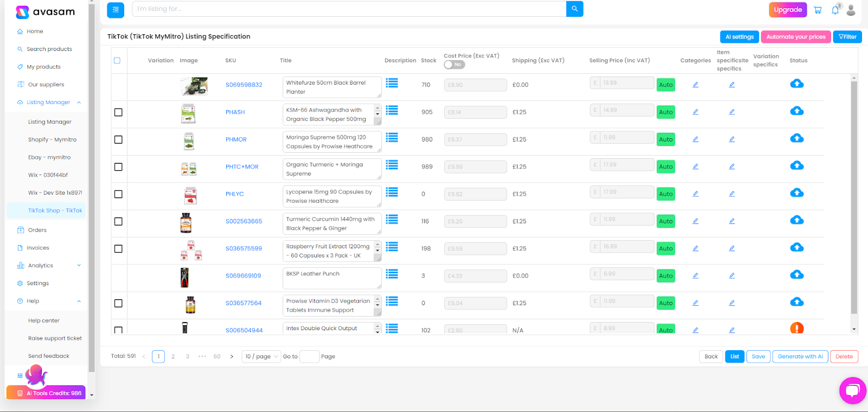Open the 10 / page dropdown
This screenshot has height=412, width=868.
point(261,357)
